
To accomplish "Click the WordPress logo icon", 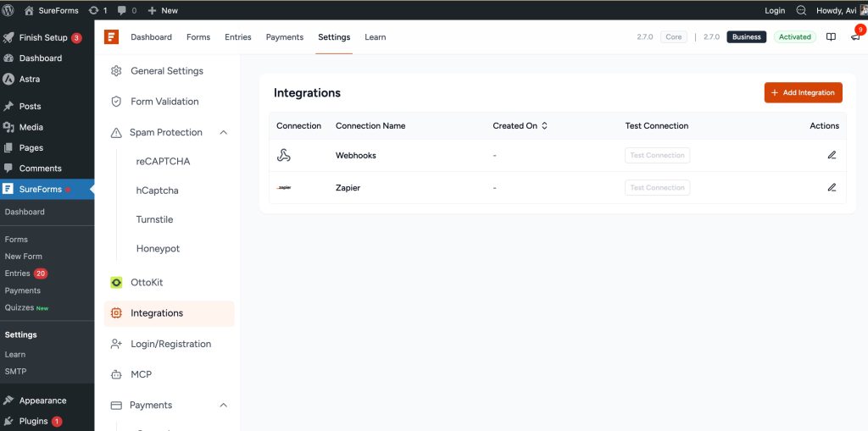I will (x=8, y=10).
